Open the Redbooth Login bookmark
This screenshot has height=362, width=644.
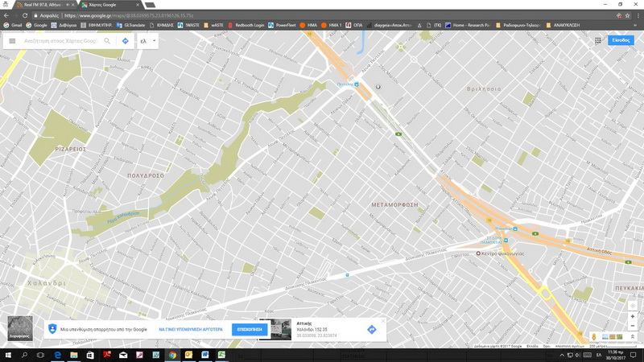(246, 25)
